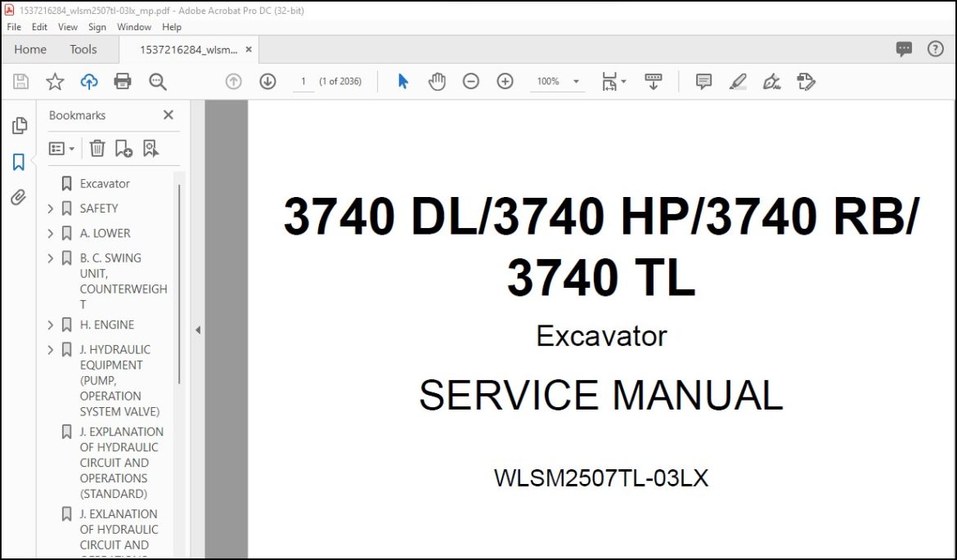Open the Window menu
957x560 pixels.
tap(133, 27)
